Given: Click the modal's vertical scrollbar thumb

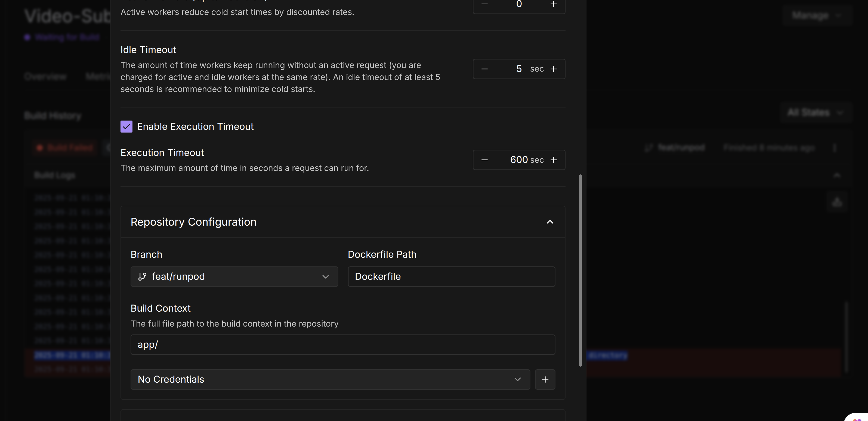Looking at the screenshot, I should 580,270.
